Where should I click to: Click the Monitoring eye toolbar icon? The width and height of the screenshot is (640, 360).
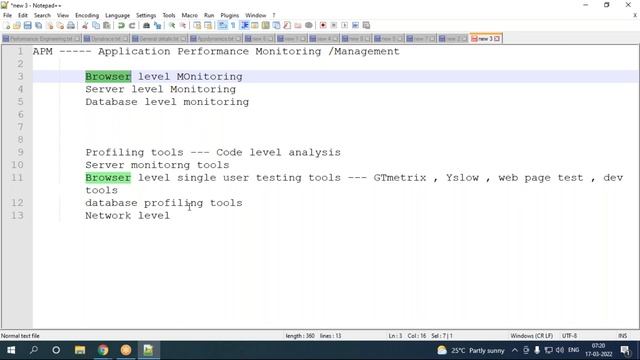pos(309,25)
